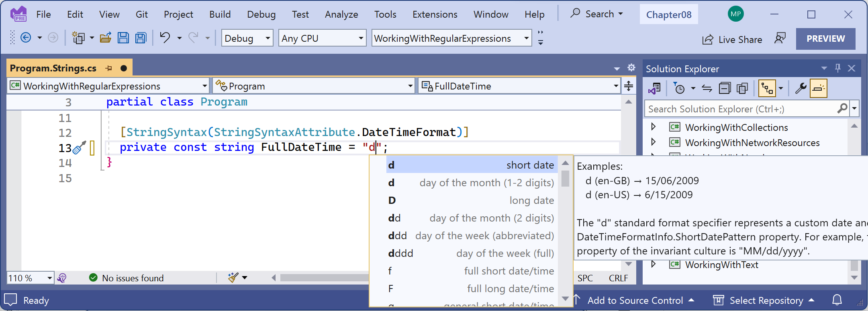Select 'full short date/time' f completion item
This screenshot has height=311, width=868.
(472, 271)
